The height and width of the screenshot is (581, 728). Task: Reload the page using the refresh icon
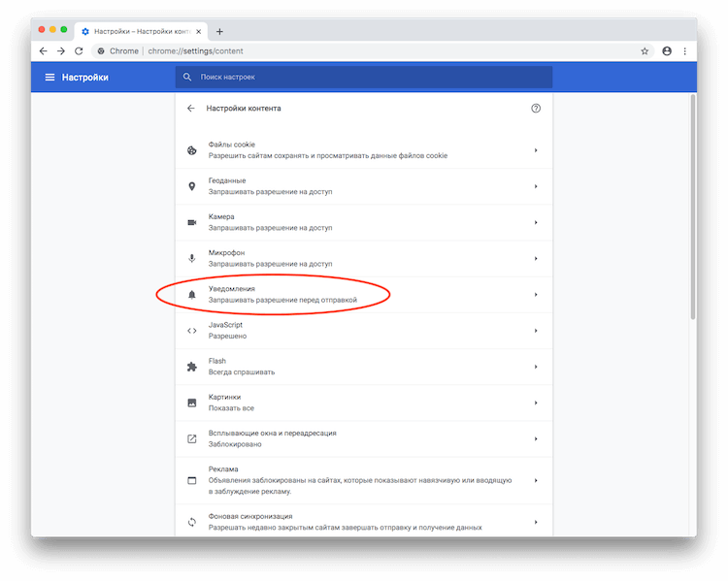tap(82, 50)
